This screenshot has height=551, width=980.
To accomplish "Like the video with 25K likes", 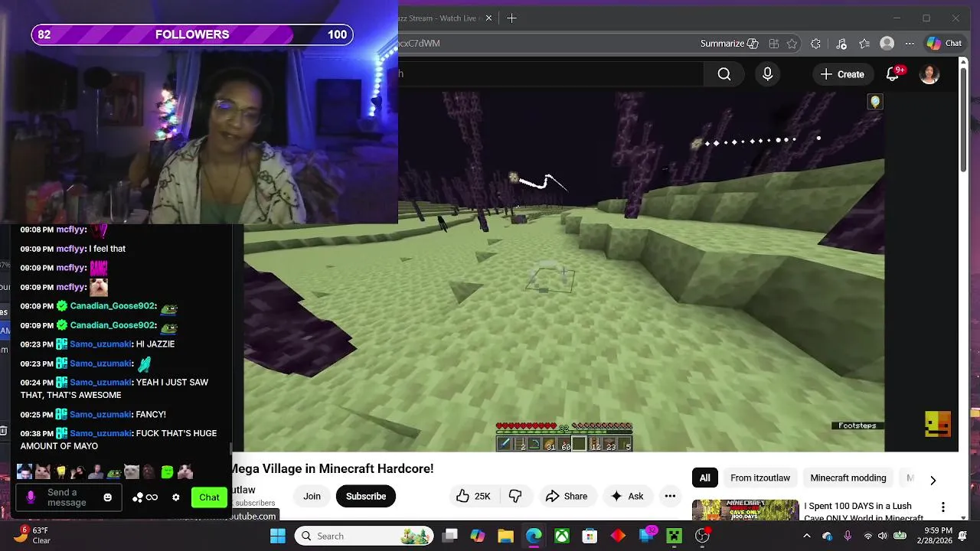I will click(x=474, y=496).
